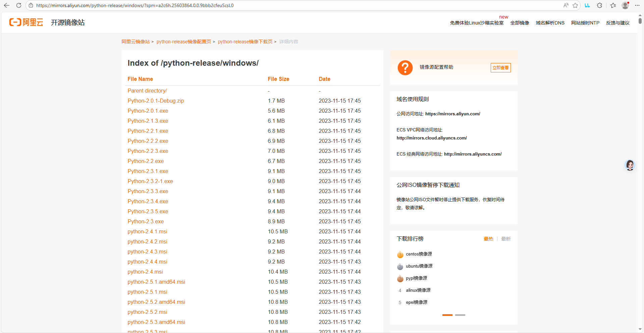Click the browser back arrow icon

7,5
